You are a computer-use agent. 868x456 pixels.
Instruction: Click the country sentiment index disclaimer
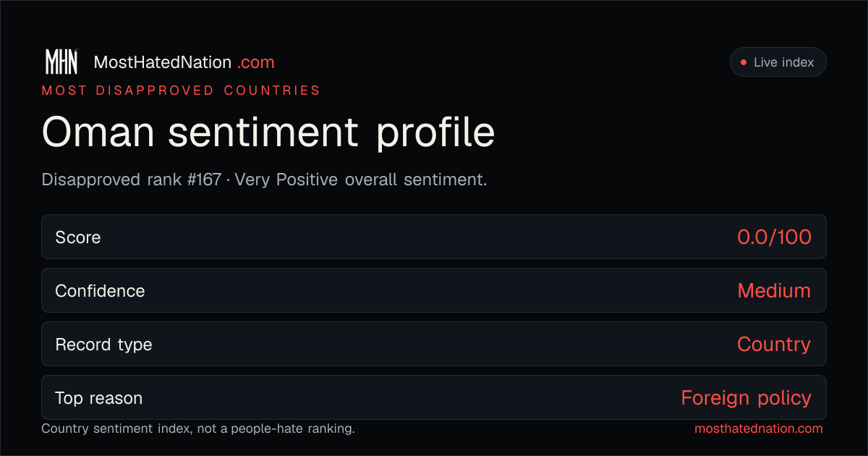coord(198,428)
